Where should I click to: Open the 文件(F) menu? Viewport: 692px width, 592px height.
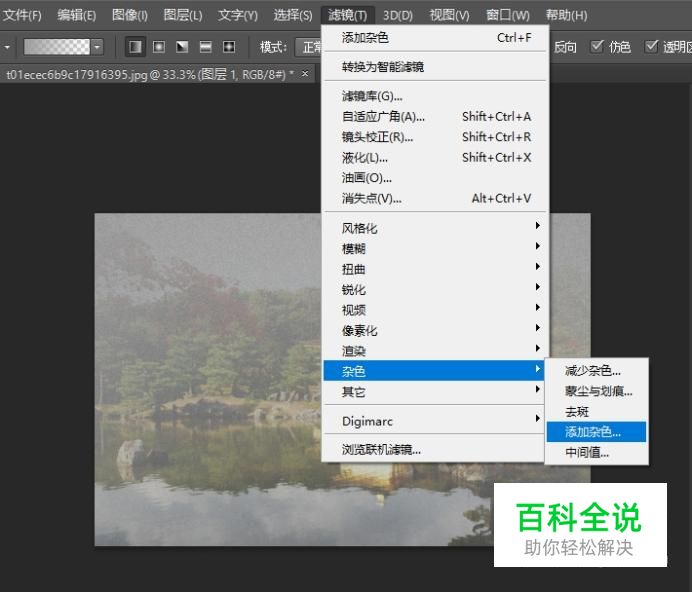click(x=22, y=15)
